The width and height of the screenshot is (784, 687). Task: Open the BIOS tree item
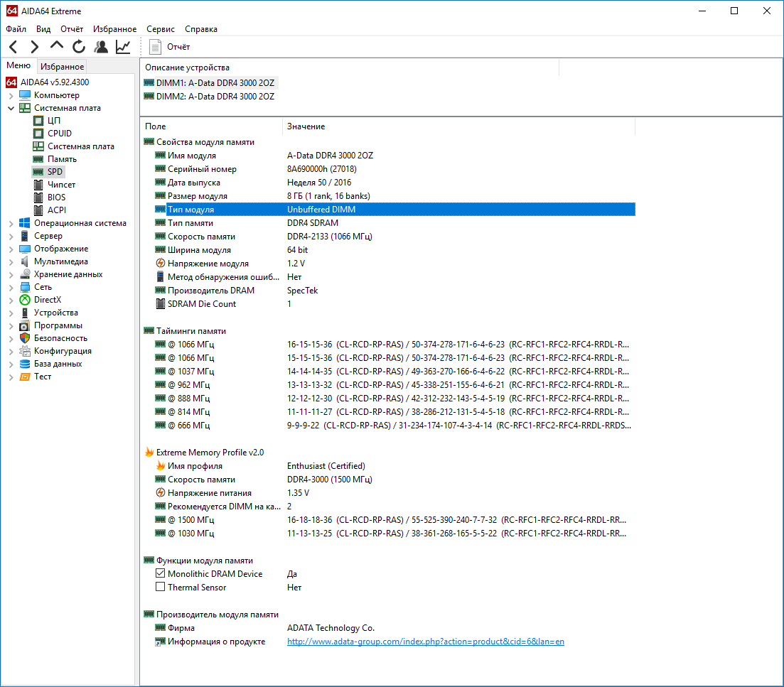tap(56, 198)
